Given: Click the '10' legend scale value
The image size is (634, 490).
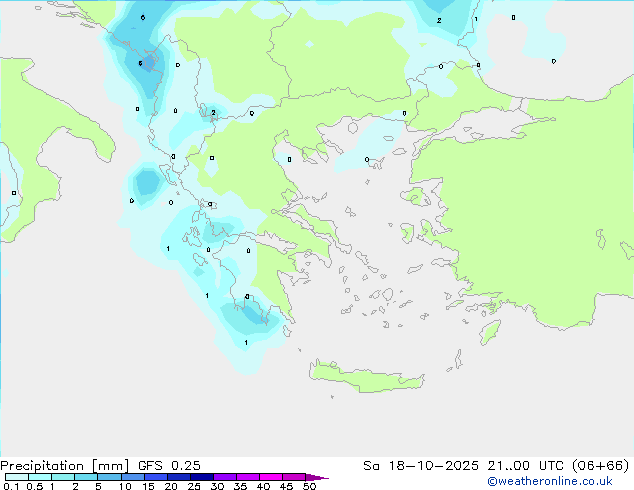Looking at the screenshot, I should (125, 486).
